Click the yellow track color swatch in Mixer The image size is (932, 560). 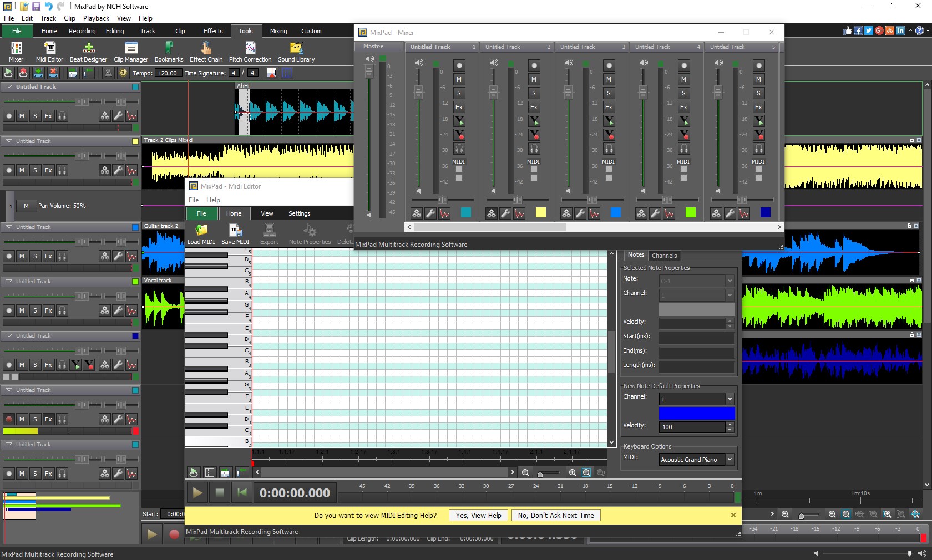click(540, 213)
